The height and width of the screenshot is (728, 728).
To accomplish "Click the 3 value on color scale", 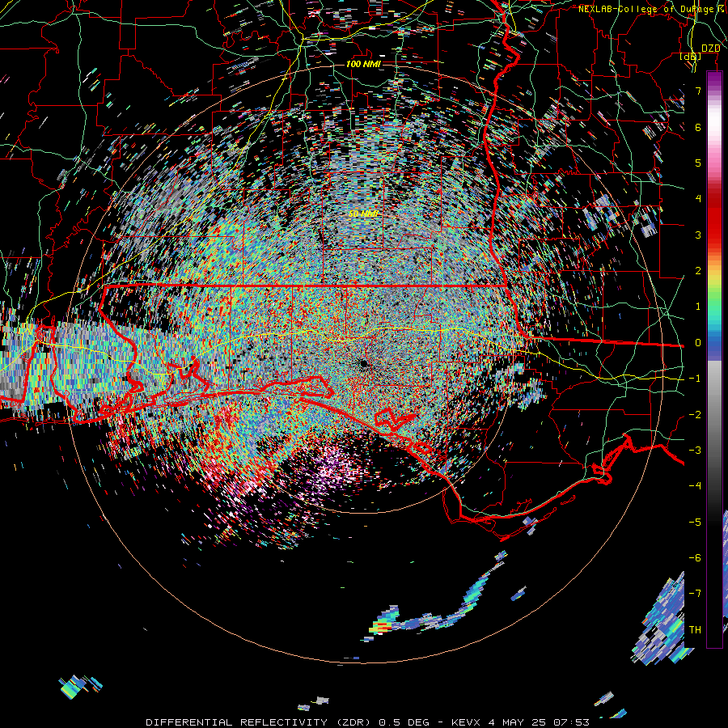I will 698,235.
